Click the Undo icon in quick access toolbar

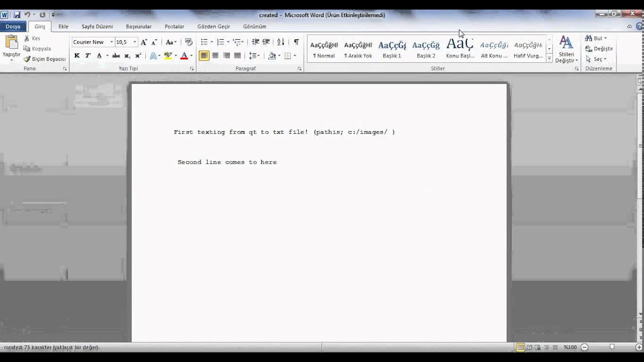tap(27, 15)
